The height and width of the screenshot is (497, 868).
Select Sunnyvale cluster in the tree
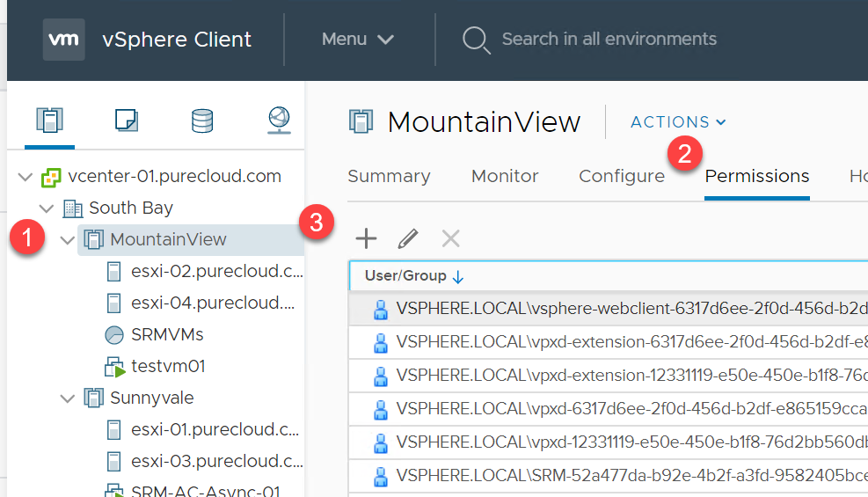(x=151, y=398)
